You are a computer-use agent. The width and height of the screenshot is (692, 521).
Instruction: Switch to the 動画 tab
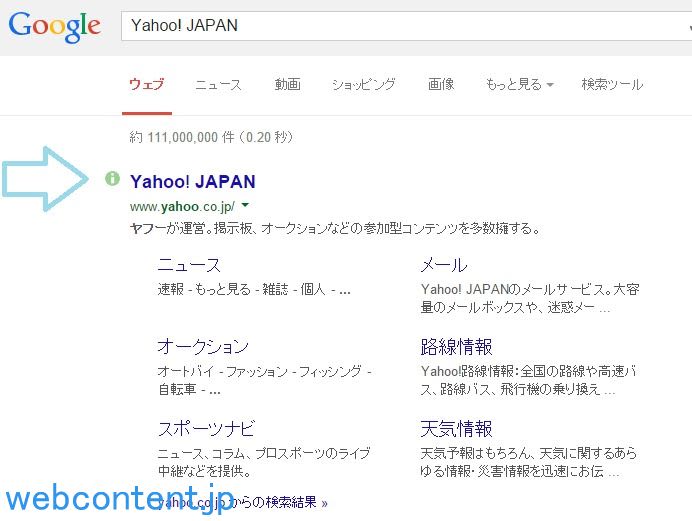tap(287, 85)
